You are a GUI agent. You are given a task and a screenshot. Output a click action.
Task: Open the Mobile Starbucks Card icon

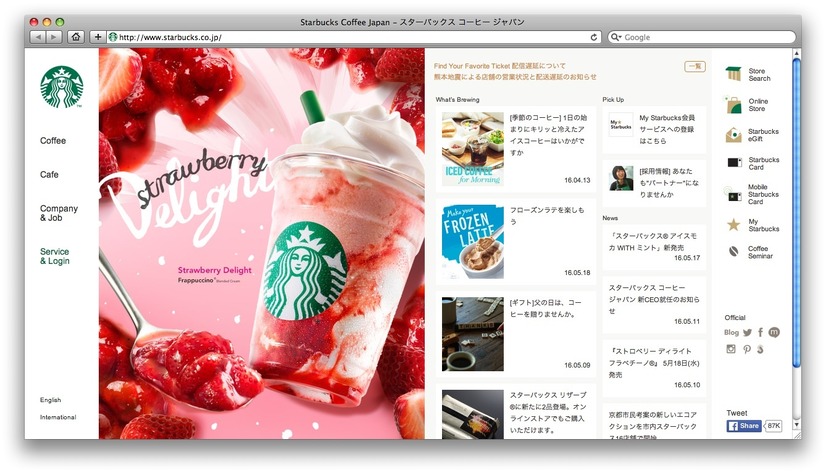(x=733, y=194)
